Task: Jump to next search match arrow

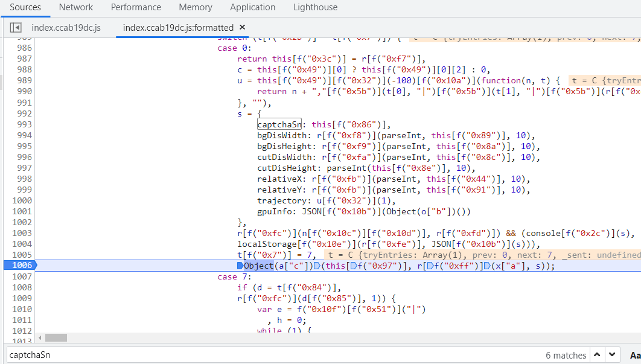Action: 612,355
